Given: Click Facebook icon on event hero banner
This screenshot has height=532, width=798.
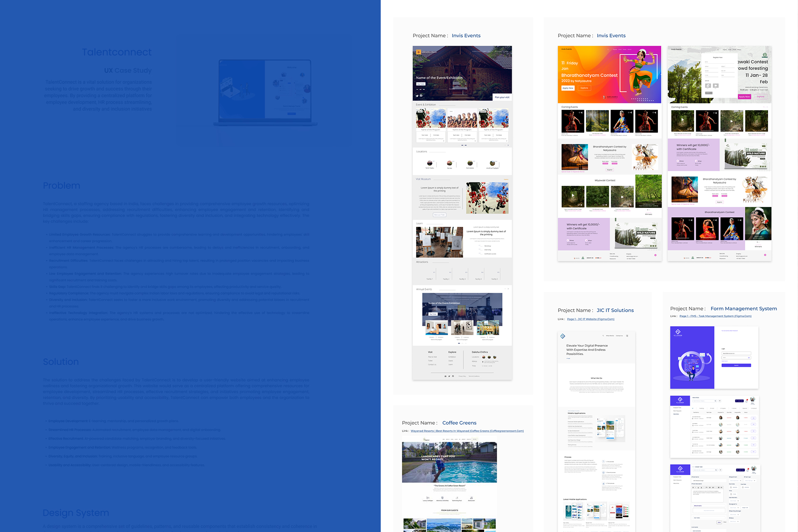Looking at the screenshot, I should point(421,96).
